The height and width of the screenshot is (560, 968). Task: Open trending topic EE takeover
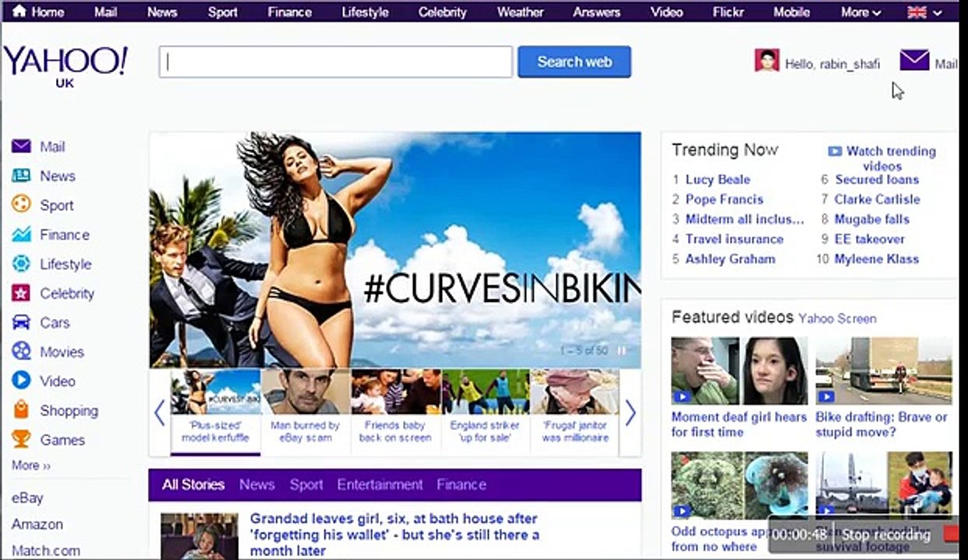point(870,239)
